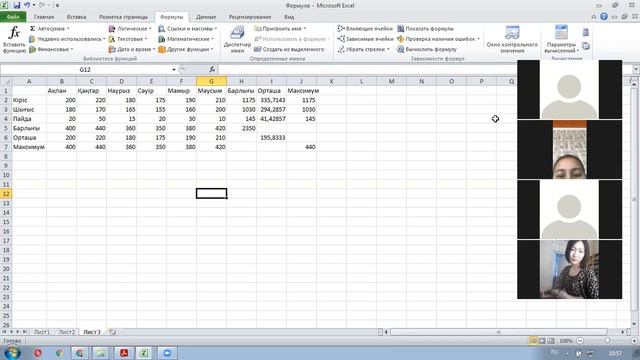Toggle Показать формулы show formulas
The height and width of the screenshot is (360, 640).
pyautogui.click(x=425, y=29)
